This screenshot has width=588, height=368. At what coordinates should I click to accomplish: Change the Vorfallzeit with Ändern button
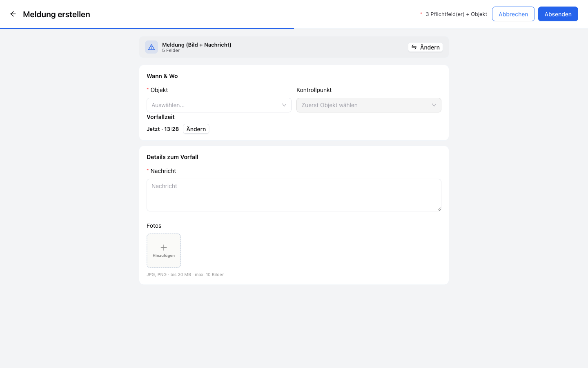pyautogui.click(x=196, y=129)
